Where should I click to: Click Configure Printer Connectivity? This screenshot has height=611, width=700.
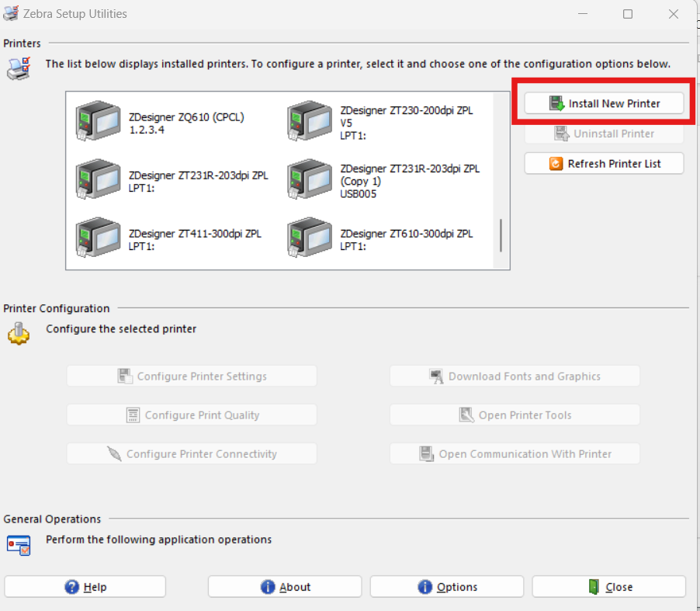(x=191, y=453)
